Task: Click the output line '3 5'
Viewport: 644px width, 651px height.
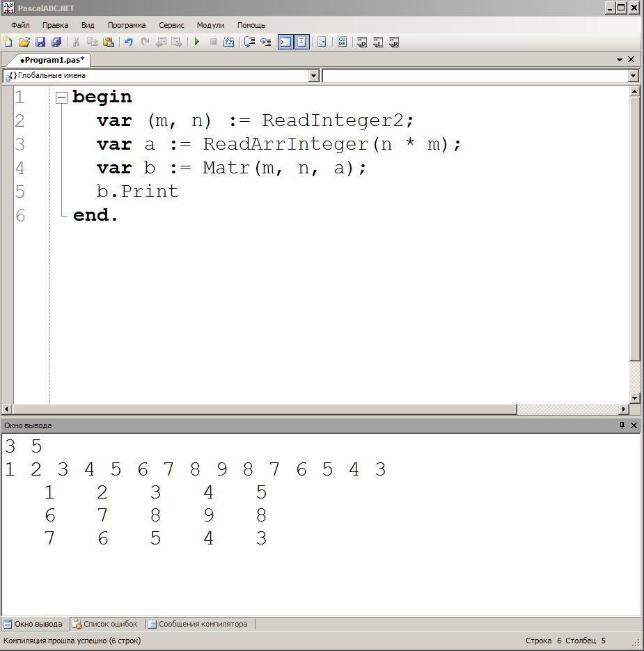Action: pos(23,446)
